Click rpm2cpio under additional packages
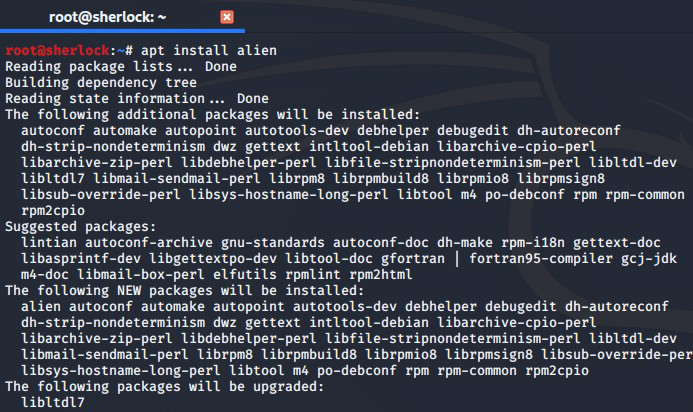 pos(53,211)
